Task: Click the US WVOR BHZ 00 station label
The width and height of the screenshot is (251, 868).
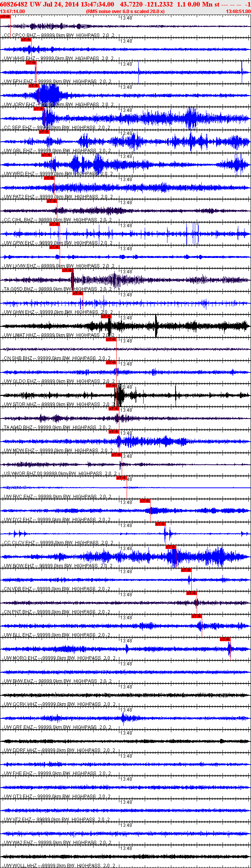Action: [59, 474]
